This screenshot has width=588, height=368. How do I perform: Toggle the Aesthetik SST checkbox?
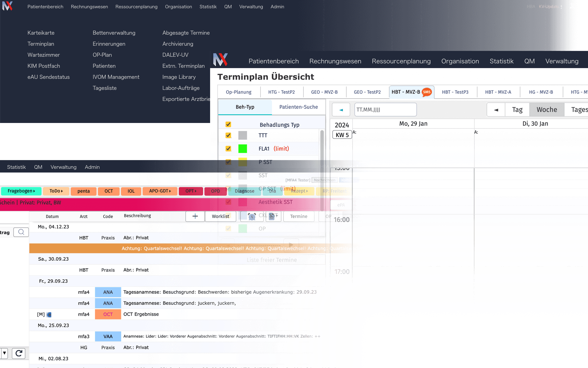tap(228, 202)
